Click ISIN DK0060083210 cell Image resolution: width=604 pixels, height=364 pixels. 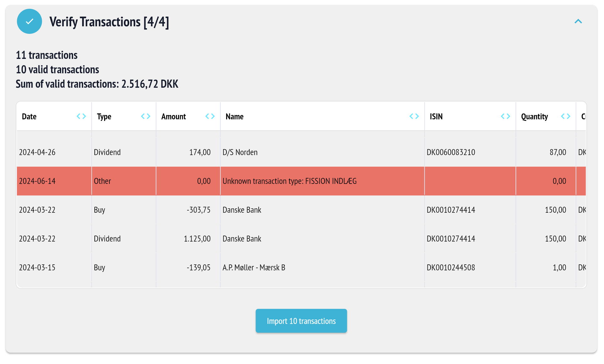tap(470, 152)
